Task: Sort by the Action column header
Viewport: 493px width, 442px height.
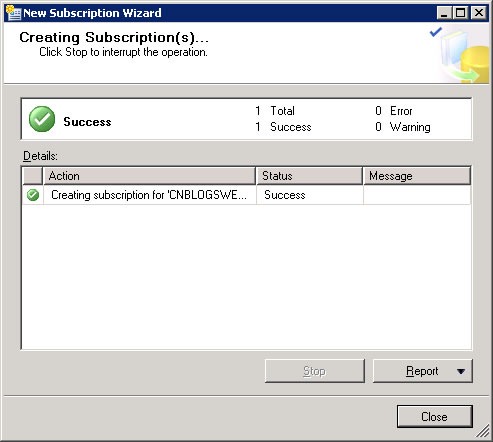Action: 149,176
